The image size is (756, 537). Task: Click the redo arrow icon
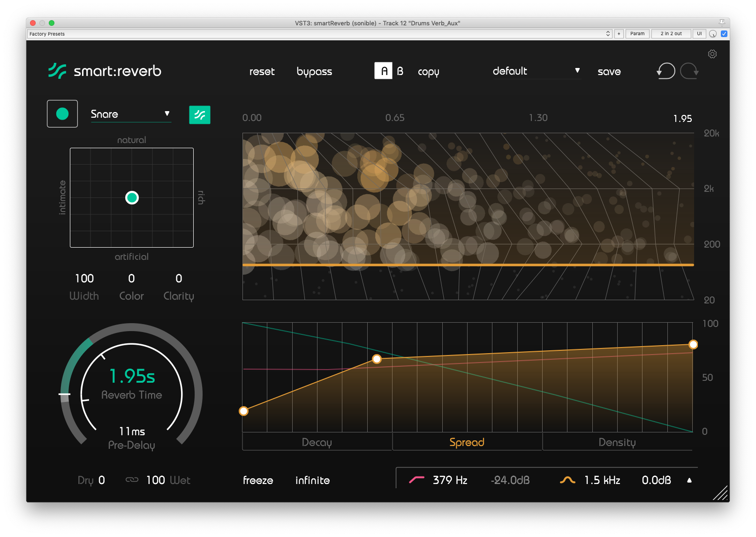click(689, 71)
